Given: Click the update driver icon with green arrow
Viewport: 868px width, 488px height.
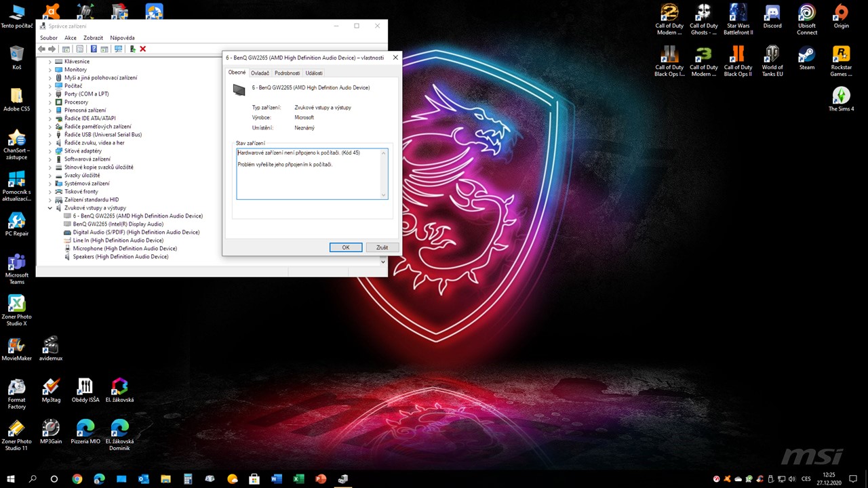Looking at the screenshot, I should coord(132,49).
